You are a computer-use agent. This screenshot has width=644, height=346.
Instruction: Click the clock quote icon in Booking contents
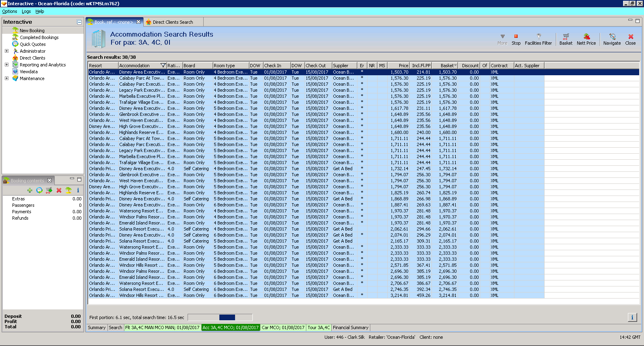39,190
